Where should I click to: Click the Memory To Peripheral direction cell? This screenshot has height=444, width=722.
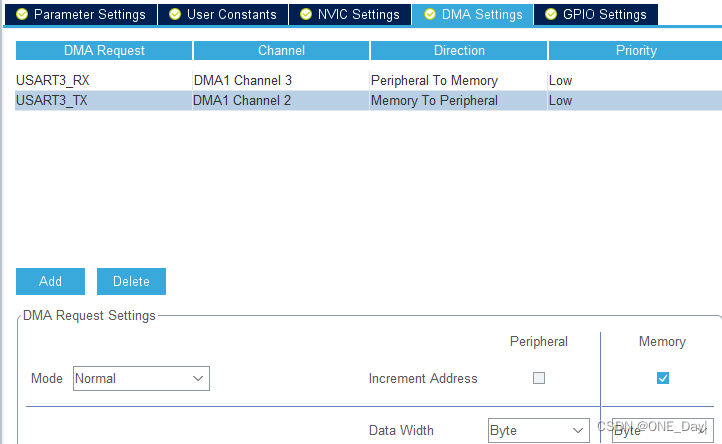pyautogui.click(x=458, y=100)
